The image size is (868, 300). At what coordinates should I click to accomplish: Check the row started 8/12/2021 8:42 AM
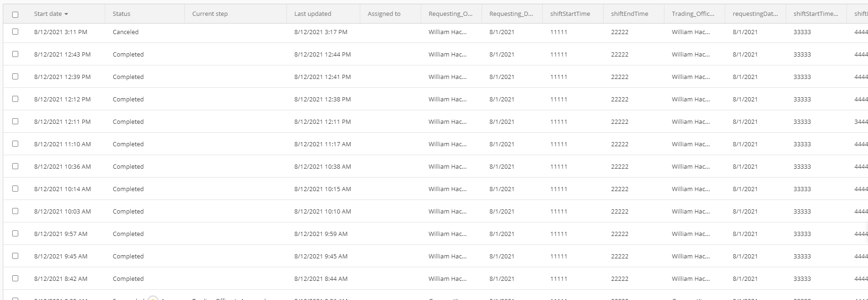click(15, 279)
